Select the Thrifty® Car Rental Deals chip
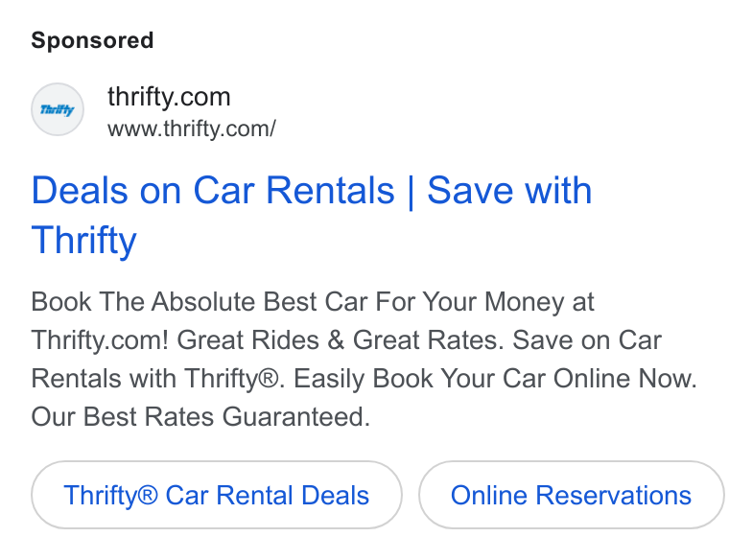The height and width of the screenshot is (560, 729). click(x=217, y=495)
